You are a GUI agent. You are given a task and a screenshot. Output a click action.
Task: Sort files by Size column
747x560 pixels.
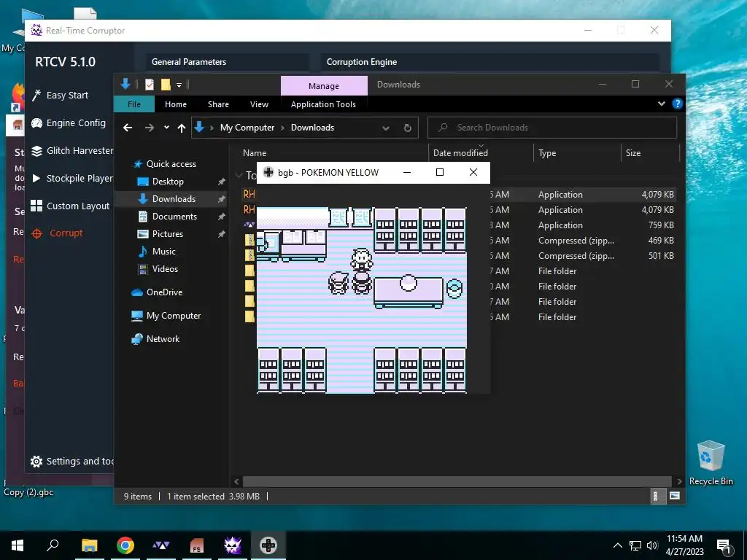click(x=632, y=153)
